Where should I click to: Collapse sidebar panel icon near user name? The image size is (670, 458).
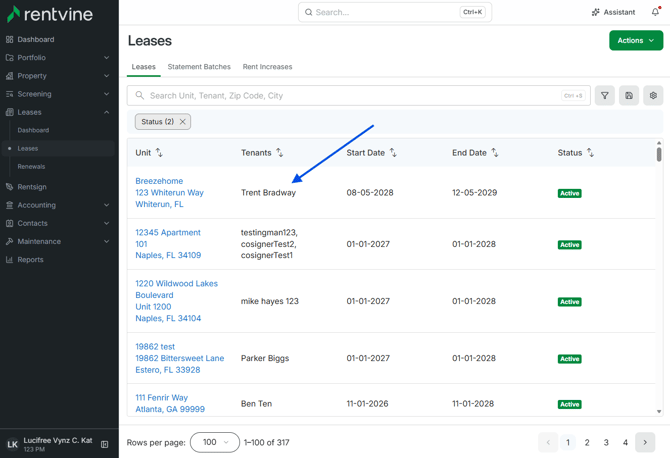[x=104, y=444]
